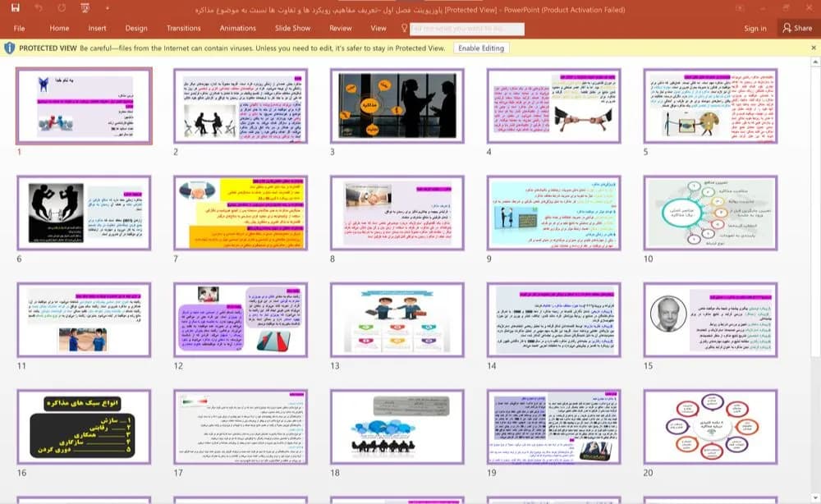Image resolution: width=821 pixels, height=504 pixels.
Task: Switch to the Slide Show tab
Action: [x=293, y=28]
